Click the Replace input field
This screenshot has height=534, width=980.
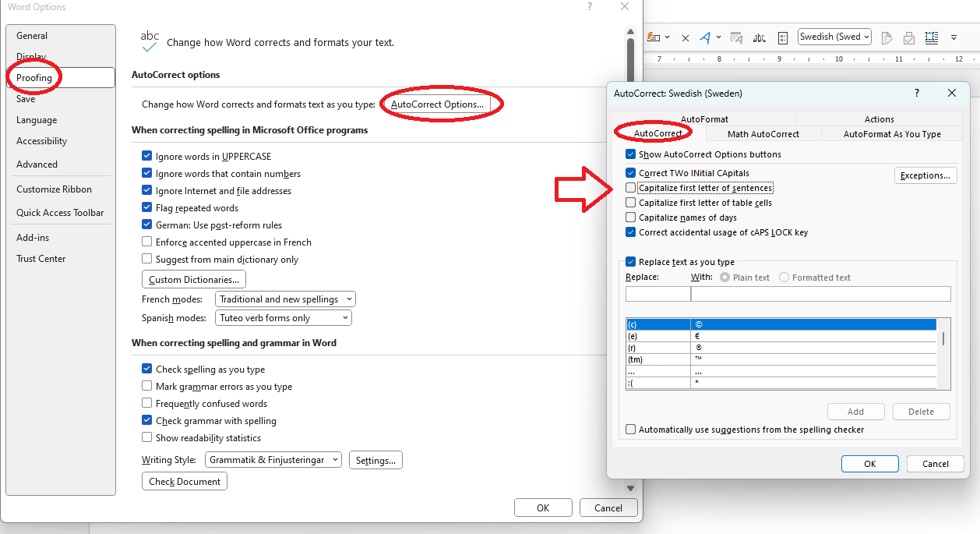coord(658,294)
